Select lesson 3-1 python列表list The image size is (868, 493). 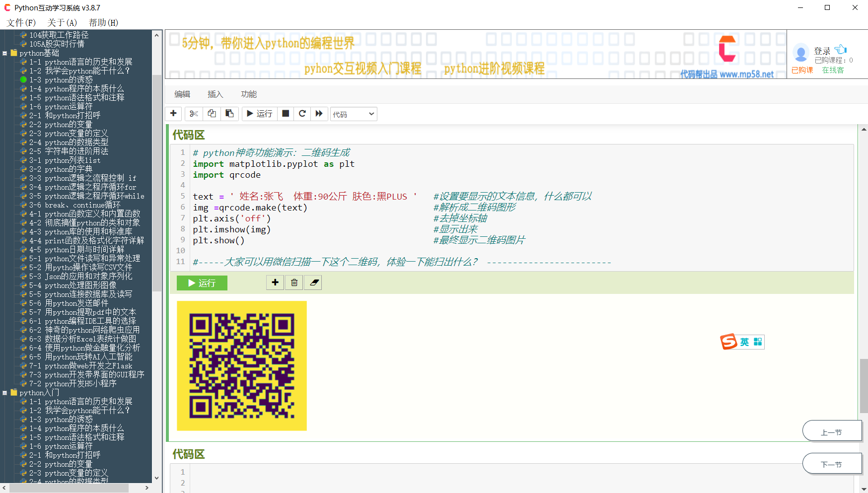pyautogui.click(x=65, y=160)
